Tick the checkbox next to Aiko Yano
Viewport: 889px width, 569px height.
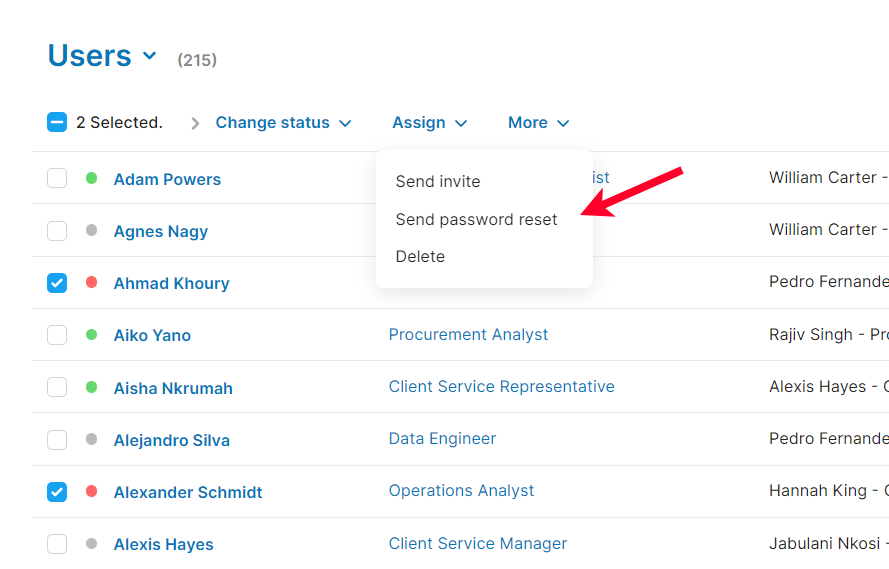(x=57, y=335)
